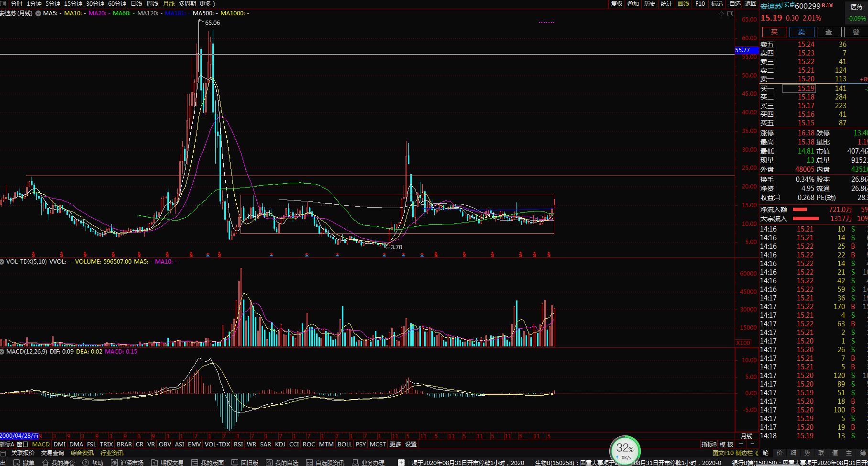The image size is (868, 466).
Task: Open 统计 statistics
Action: tap(666, 3)
